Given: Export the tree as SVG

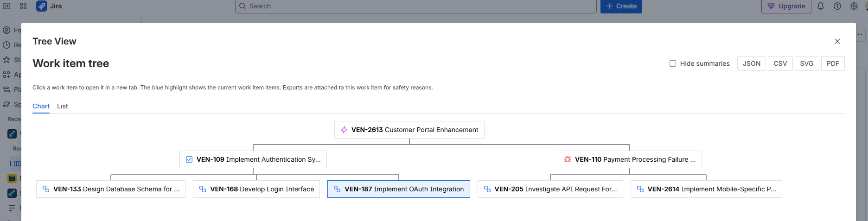Looking at the screenshot, I should [x=807, y=63].
